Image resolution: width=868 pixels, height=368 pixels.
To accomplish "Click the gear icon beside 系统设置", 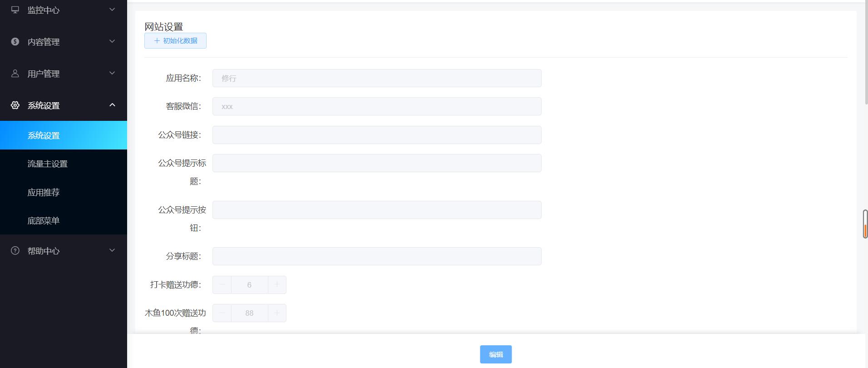I will [15, 105].
